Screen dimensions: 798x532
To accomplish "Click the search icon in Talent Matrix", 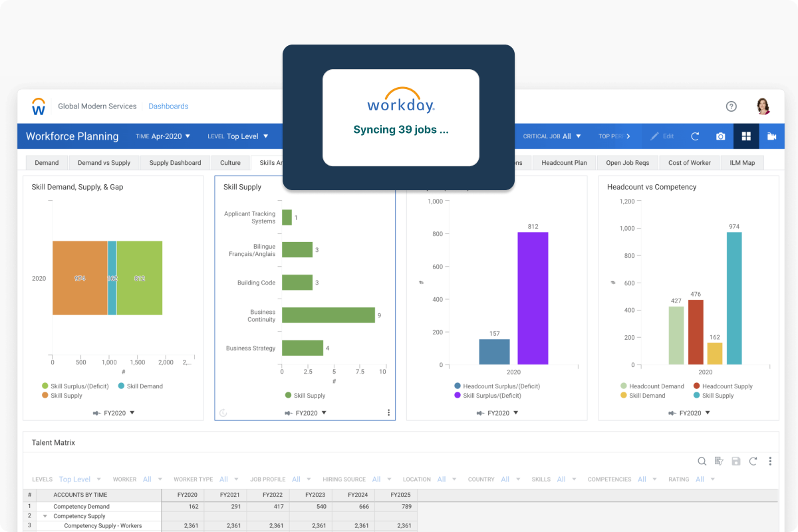I will (x=702, y=461).
